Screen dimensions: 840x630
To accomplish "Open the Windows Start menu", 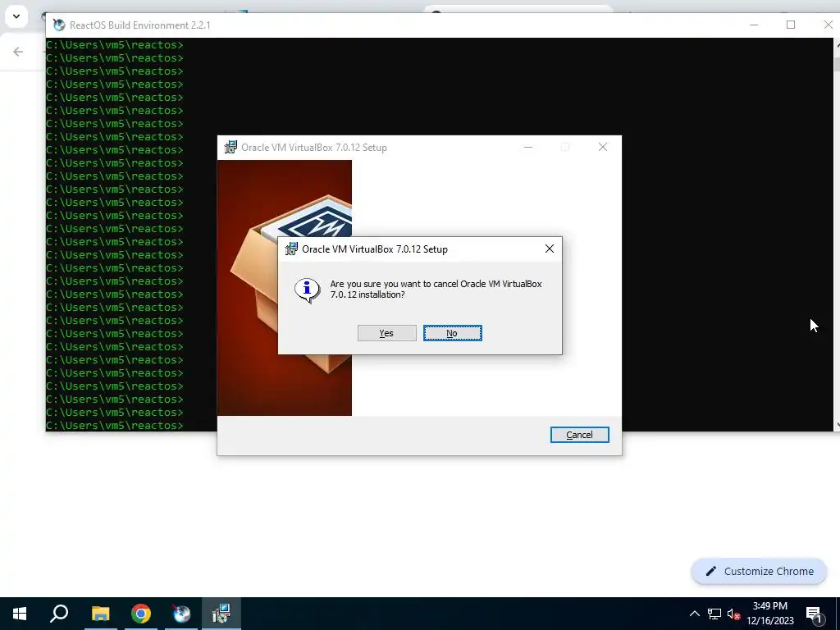I will 20,614.
